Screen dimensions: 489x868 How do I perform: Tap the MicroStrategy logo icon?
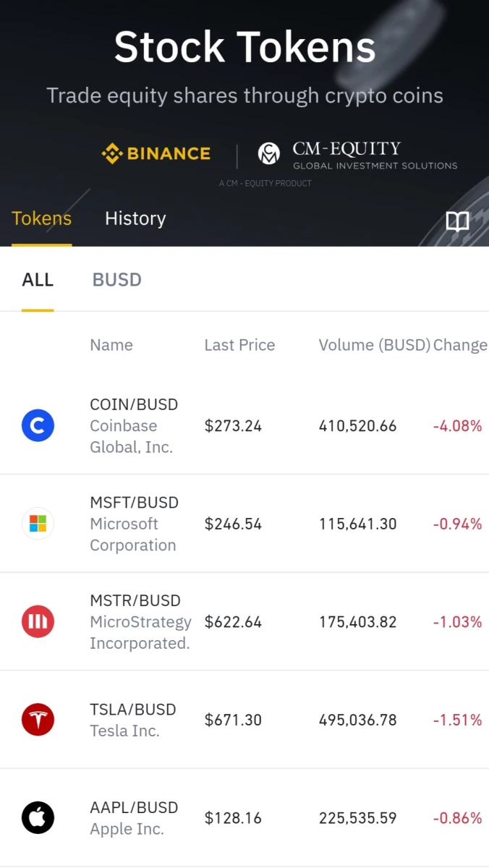(38, 621)
